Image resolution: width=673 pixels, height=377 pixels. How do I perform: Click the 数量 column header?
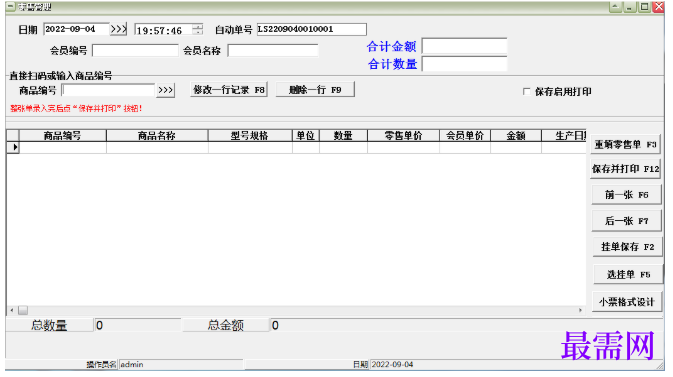coord(343,136)
